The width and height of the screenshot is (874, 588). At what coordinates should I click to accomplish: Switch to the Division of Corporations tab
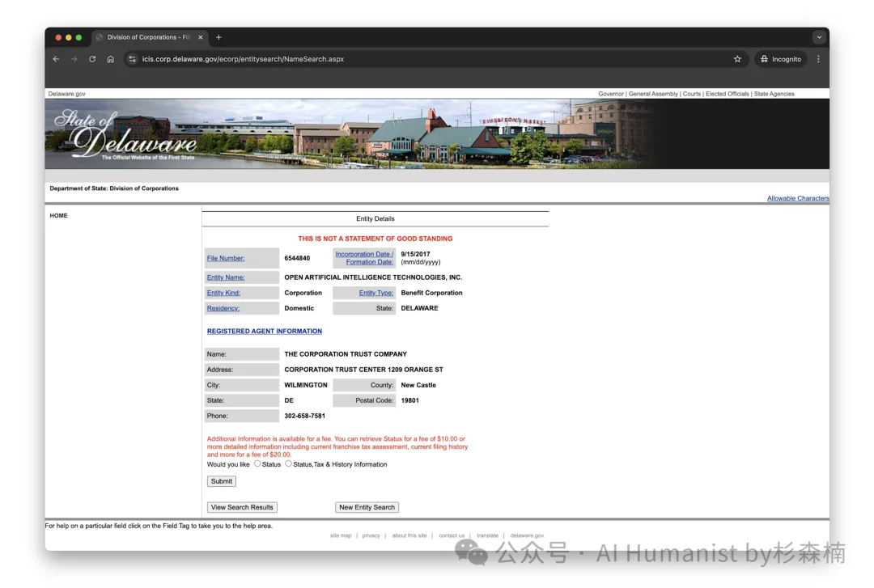click(146, 36)
